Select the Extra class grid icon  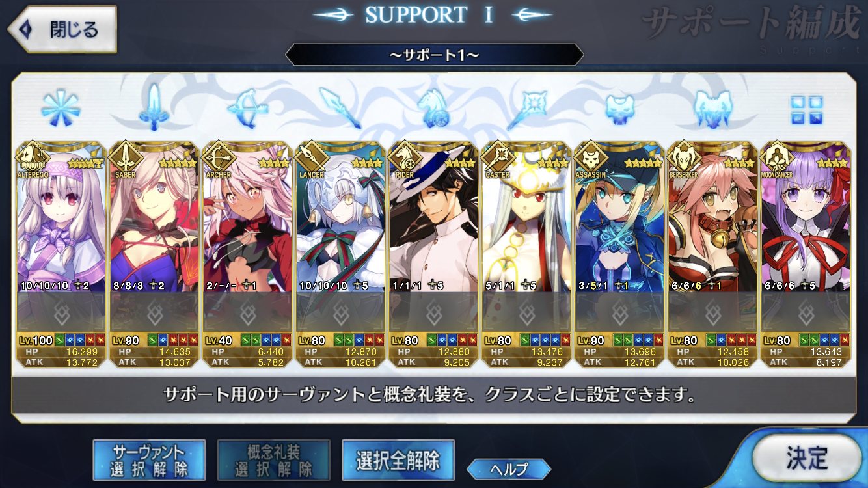click(806, 109)
